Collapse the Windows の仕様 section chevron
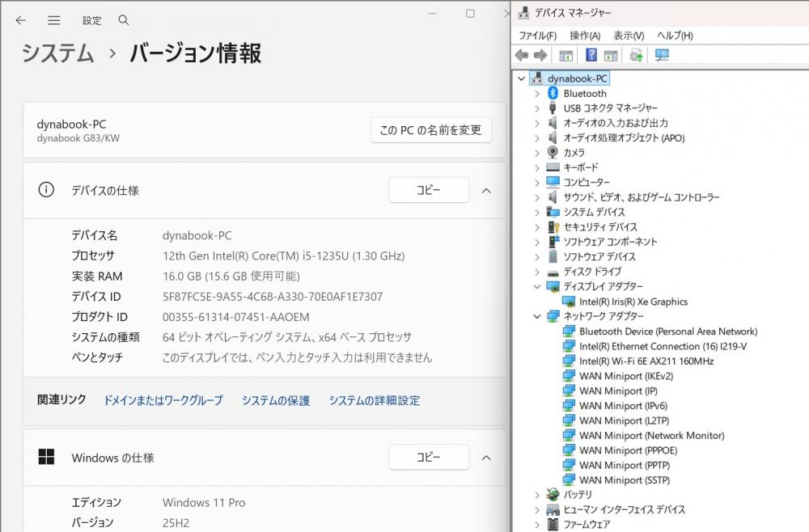 [x=486, y=458]
